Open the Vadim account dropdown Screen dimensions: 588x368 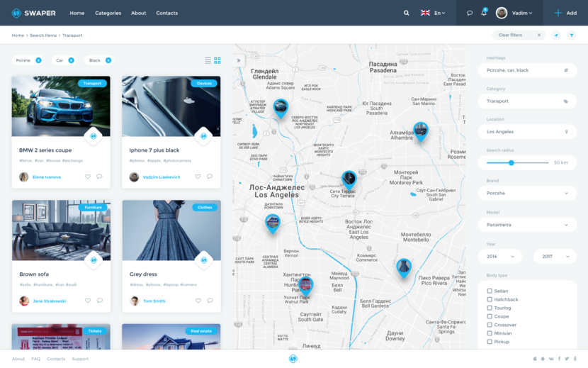pyautogui.click(x=522, y=13)
